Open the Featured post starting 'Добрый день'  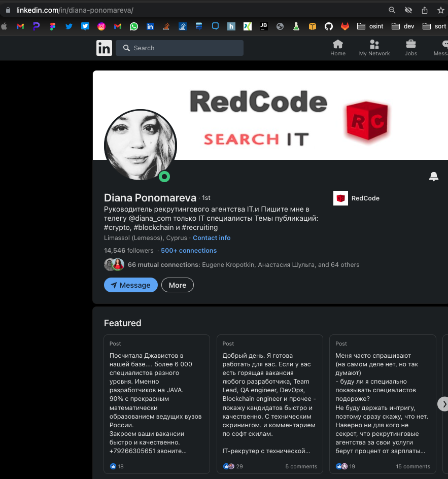click(x=269, y=403)
